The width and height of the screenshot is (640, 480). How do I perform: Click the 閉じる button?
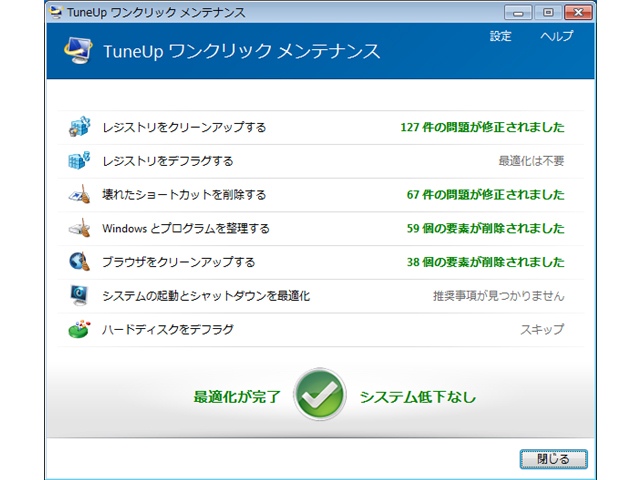point(553,459)
